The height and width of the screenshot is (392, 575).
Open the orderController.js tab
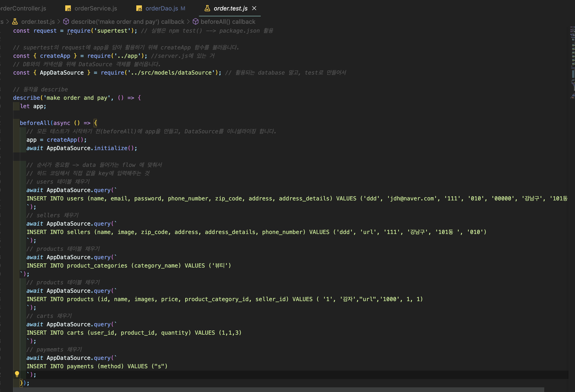click(23, 8)
